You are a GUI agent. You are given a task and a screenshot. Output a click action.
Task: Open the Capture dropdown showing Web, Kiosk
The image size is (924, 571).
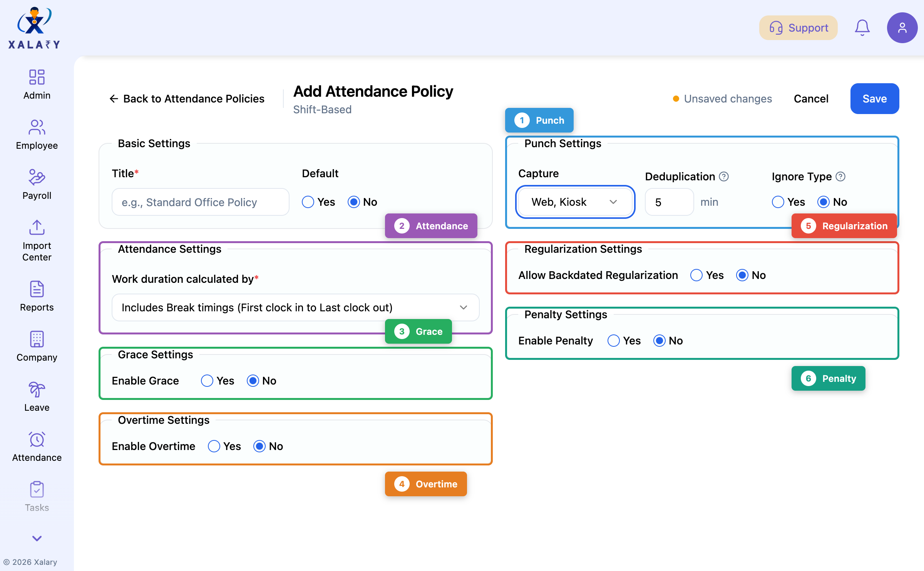(x=574, y=202)
